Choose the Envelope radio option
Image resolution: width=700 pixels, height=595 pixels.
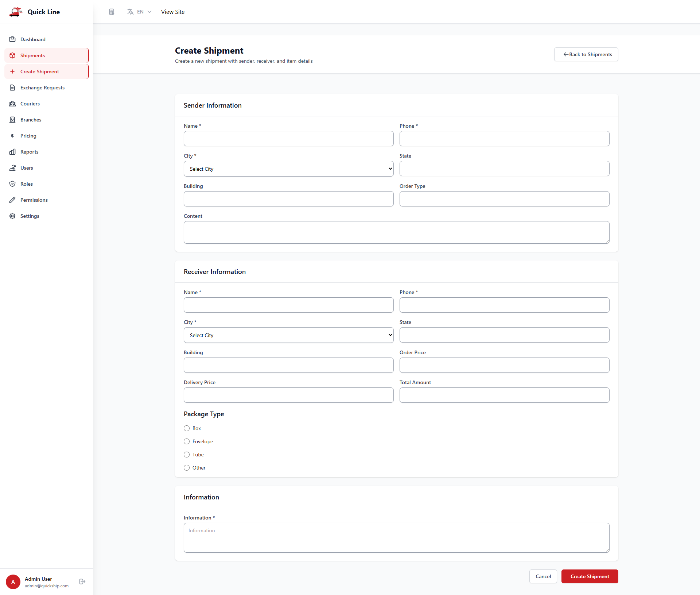click(x=187, y=441)
